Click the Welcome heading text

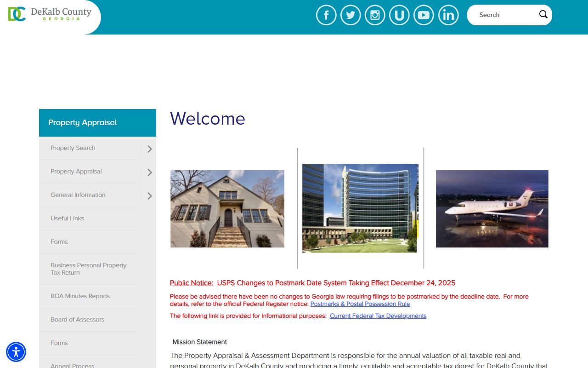[208, 119]
